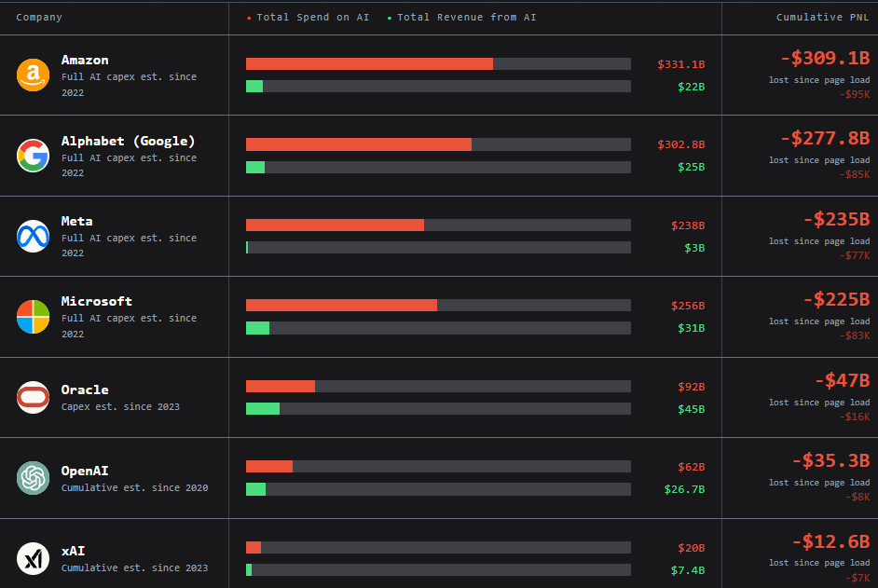
Task: Click the $62B spend value
Action: click(x=691, y=467)
